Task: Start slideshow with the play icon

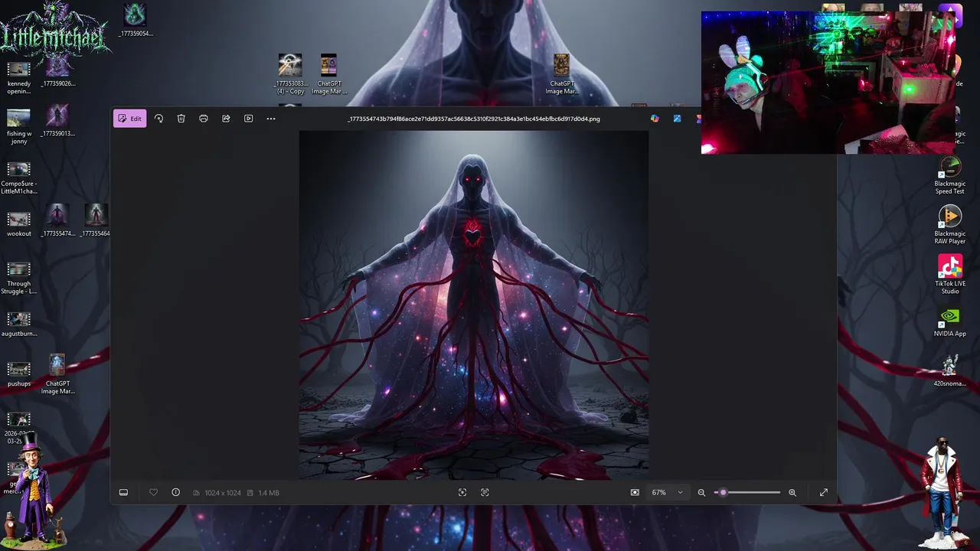Action: [x=248, y=119]
